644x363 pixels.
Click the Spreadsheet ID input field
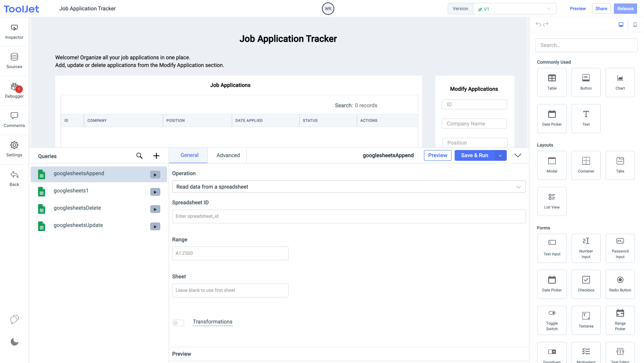click(x=349, y=216)
